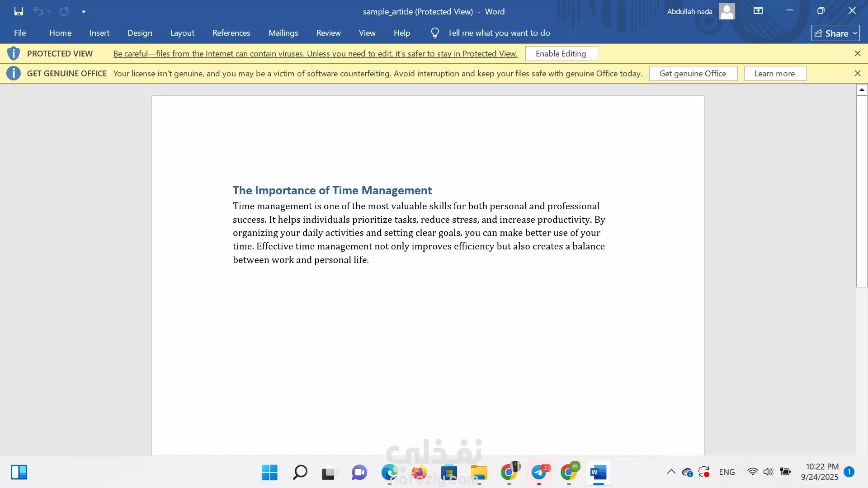Open Word from the taskbar
The image size is (868, 488).
[598, 473]
